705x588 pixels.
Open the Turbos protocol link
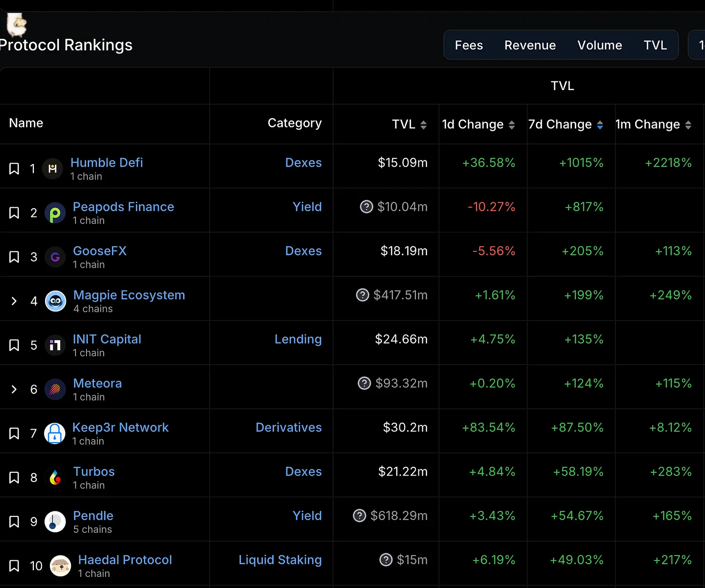(x=94, y=471)
